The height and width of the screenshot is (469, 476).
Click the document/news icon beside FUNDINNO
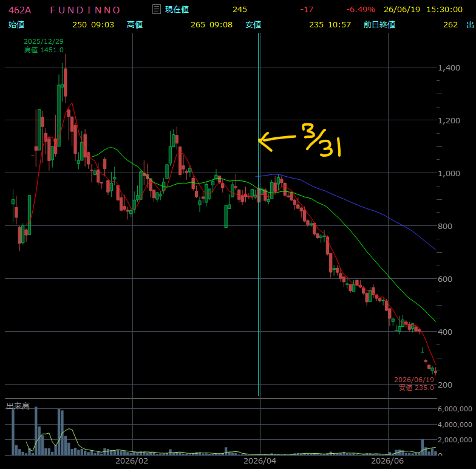(157, 10)
